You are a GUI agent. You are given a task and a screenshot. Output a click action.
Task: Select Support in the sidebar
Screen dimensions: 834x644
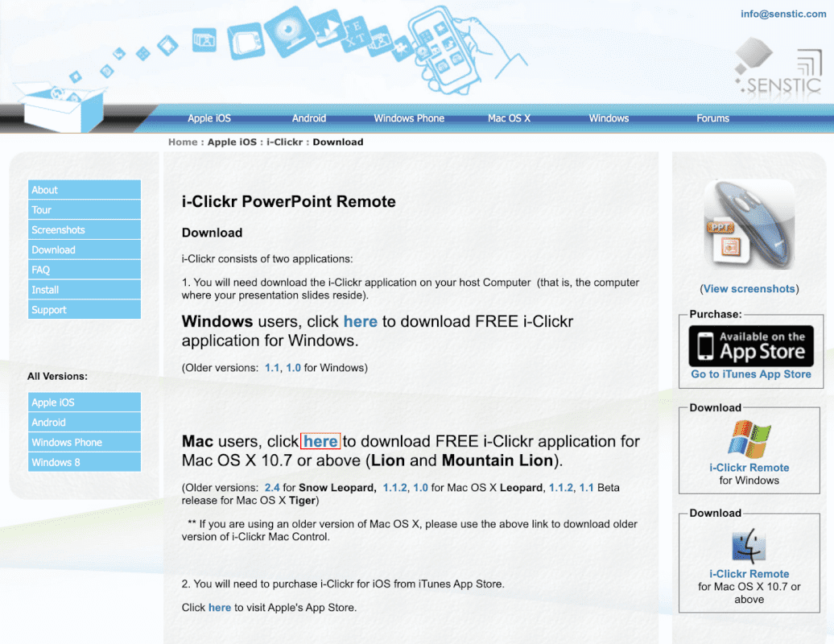point(84,309)
